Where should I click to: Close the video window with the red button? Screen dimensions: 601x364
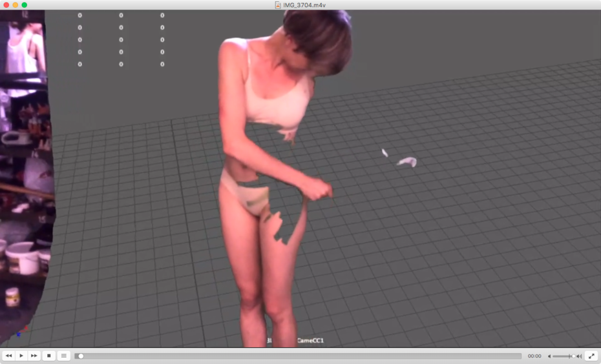pos(6,5)
